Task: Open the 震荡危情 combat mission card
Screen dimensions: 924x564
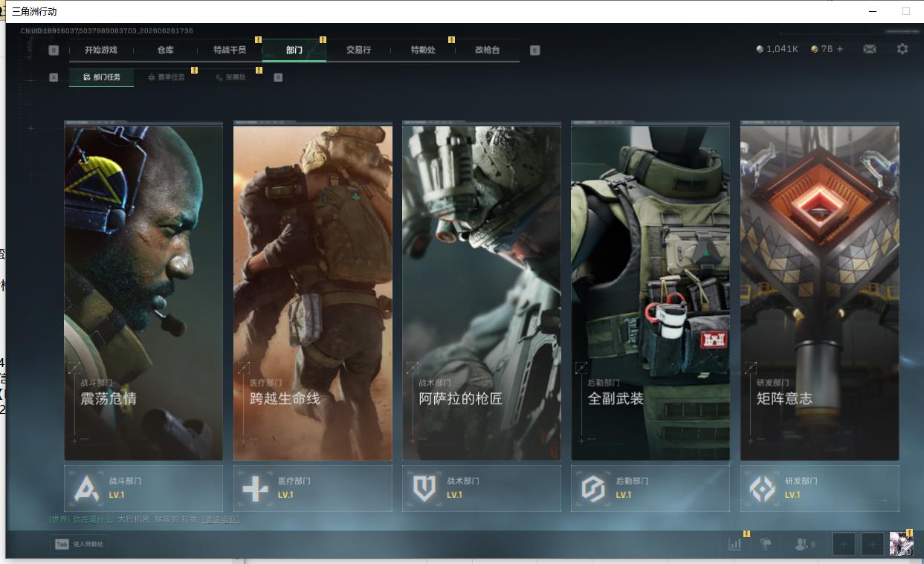Action: 143,291
